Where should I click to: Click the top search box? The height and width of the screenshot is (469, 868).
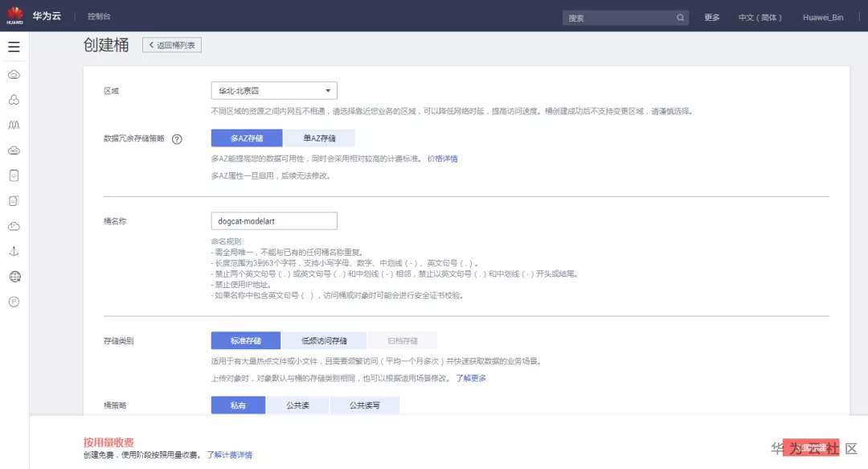pyautogui.click(x=625, y=18)
